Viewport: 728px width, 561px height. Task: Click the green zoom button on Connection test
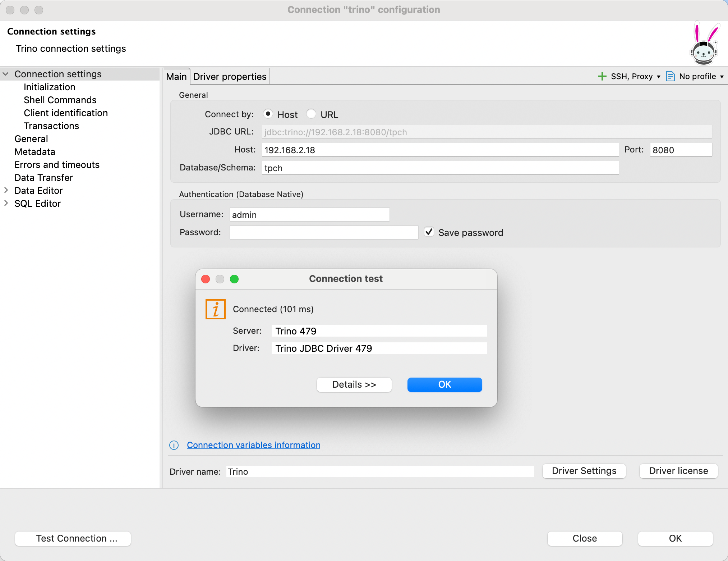[234, 279]
